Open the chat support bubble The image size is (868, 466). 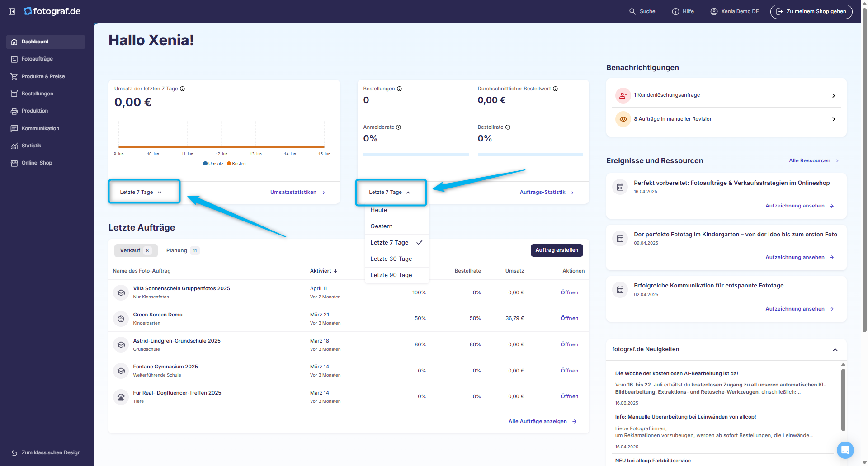click(x=845, y=450)
